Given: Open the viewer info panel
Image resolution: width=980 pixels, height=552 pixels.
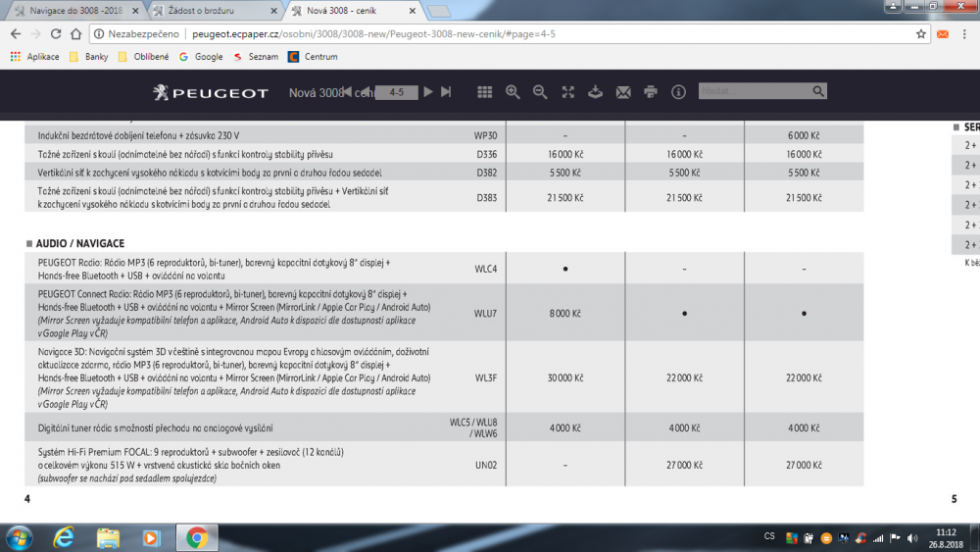Looking at the screenshot, I should pyautogui.click(x=678, y=92).
